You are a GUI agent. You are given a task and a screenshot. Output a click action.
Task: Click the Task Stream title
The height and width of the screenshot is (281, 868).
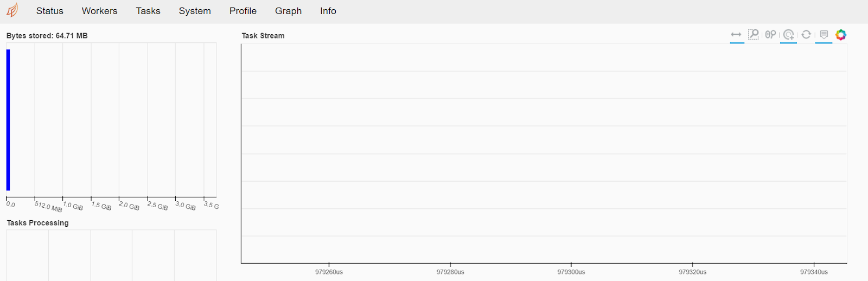pyautogui.click(x=263, y=36)
